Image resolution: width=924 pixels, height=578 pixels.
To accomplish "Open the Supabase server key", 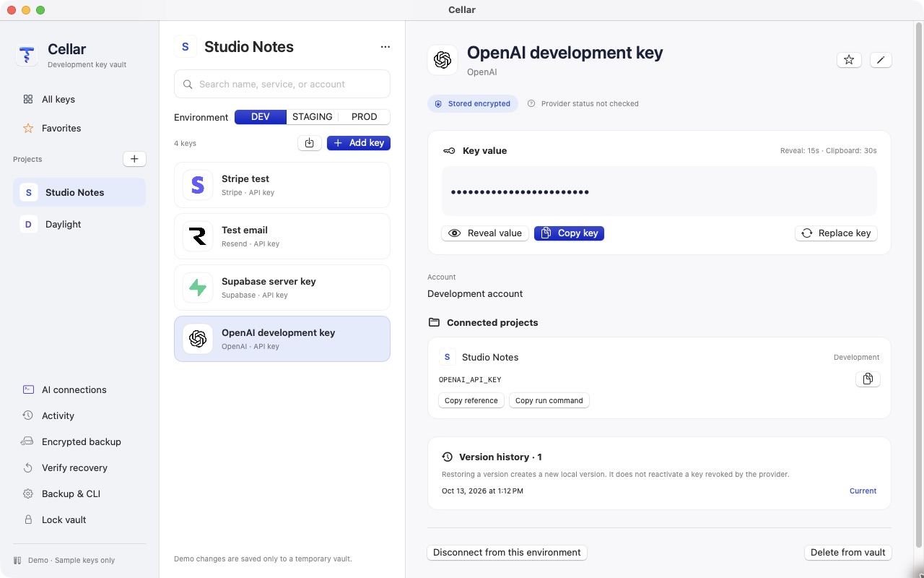I will click(x=282, y=288).
